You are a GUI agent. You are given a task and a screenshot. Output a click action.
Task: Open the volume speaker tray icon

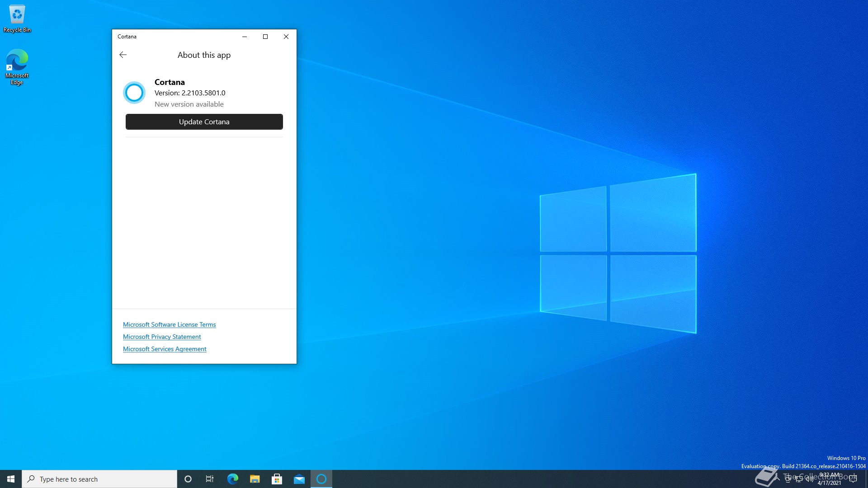[809, 479]
